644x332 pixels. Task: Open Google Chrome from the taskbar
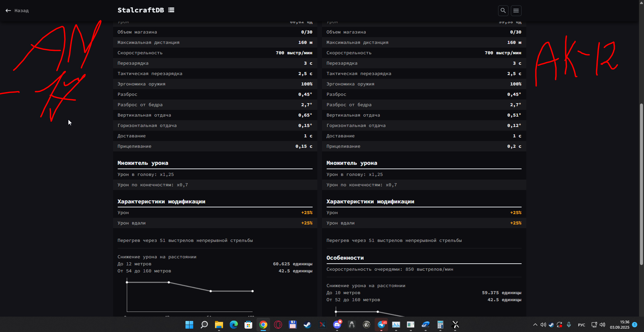263,325
